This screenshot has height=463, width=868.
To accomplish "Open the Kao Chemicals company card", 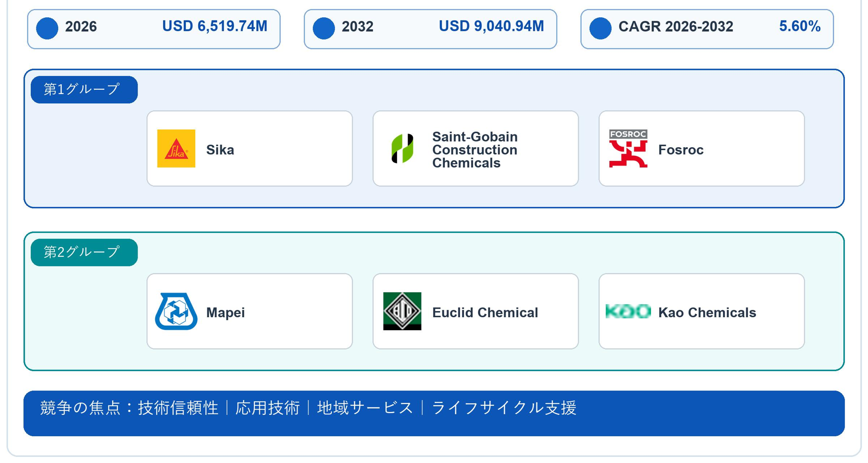I will click(702, 311).
